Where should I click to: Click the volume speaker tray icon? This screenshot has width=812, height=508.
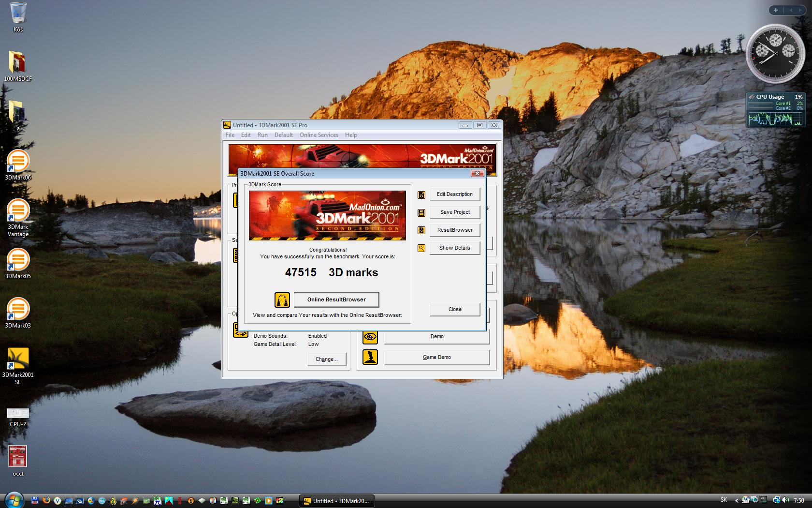pos(785,500)
